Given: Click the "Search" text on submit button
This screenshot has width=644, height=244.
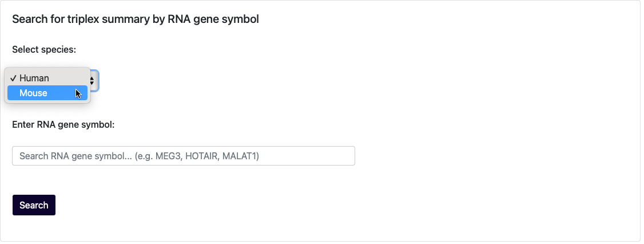Looking at the screenshot, I should (x=34, y=205).
